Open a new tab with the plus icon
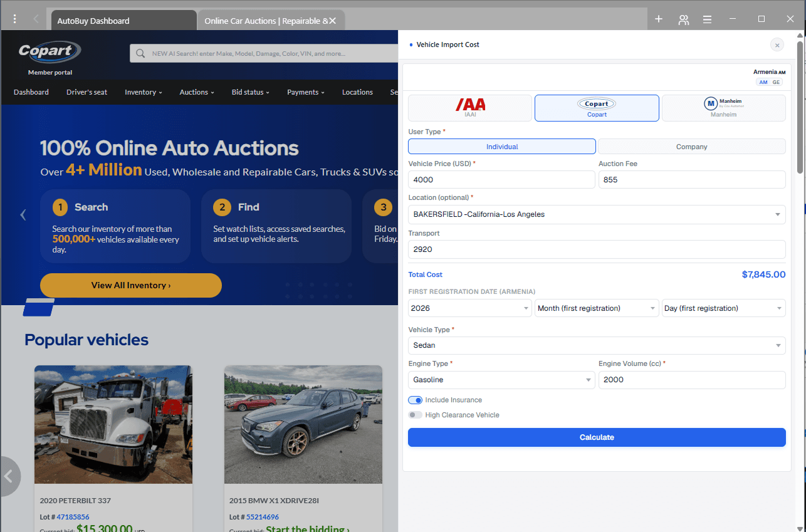Image resolution: width=806 pixels, height=532 pixels. pyautogui.click(x=659, y=19)
